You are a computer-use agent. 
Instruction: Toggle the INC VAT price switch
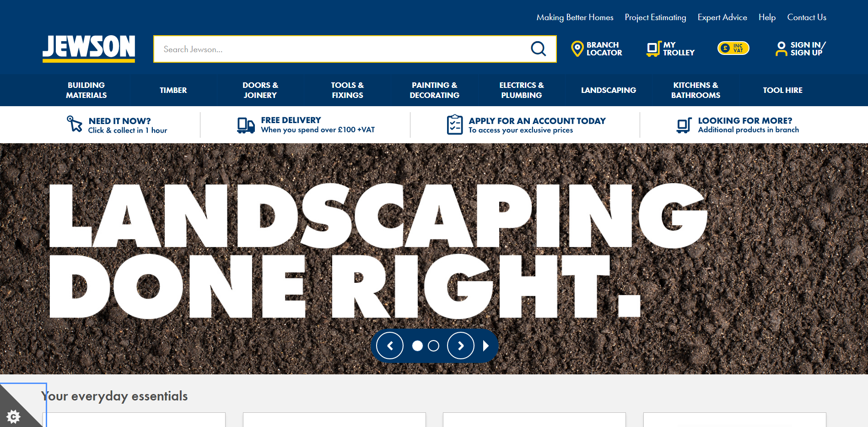(733, 48)
